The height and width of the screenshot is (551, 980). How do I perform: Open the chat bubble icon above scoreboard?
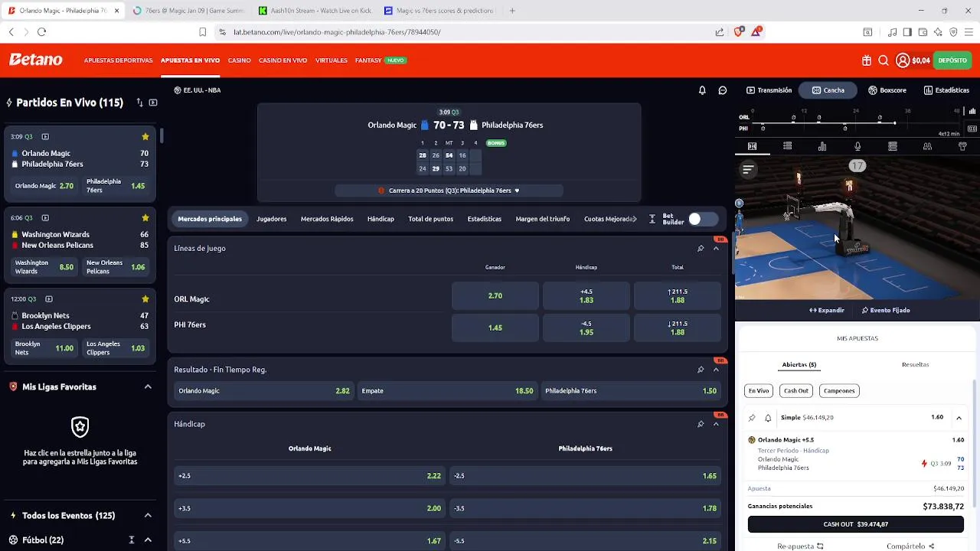pyautogui.click(x=722, y=90)
